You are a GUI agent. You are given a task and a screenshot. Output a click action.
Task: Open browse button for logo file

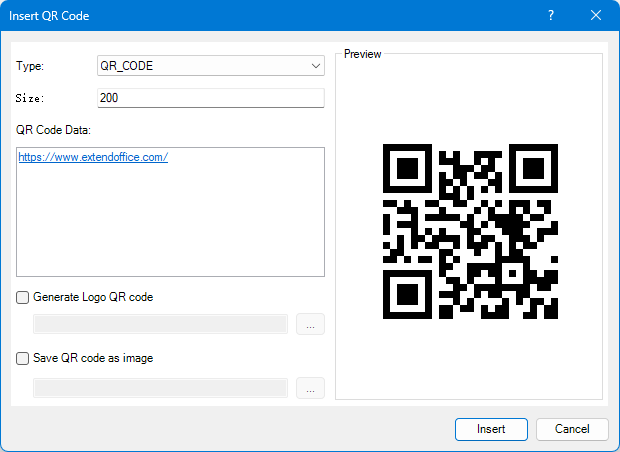pyautogui.click(x=310, y=324)
